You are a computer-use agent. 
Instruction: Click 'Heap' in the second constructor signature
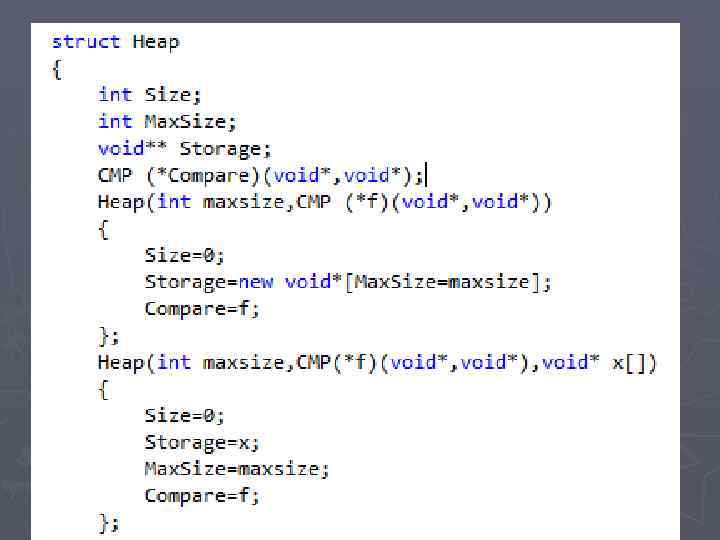(x=121, y=363)
